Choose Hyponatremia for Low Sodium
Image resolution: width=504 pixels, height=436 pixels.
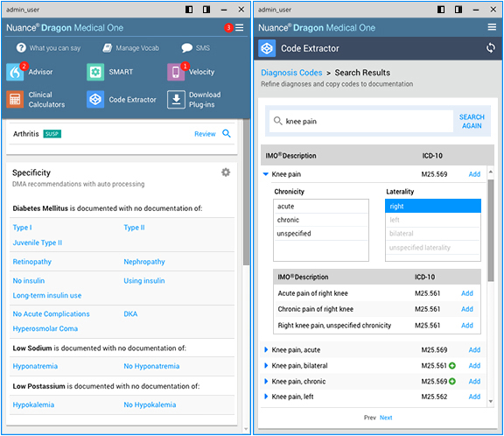pyautogui.click(x=35, y=366)
